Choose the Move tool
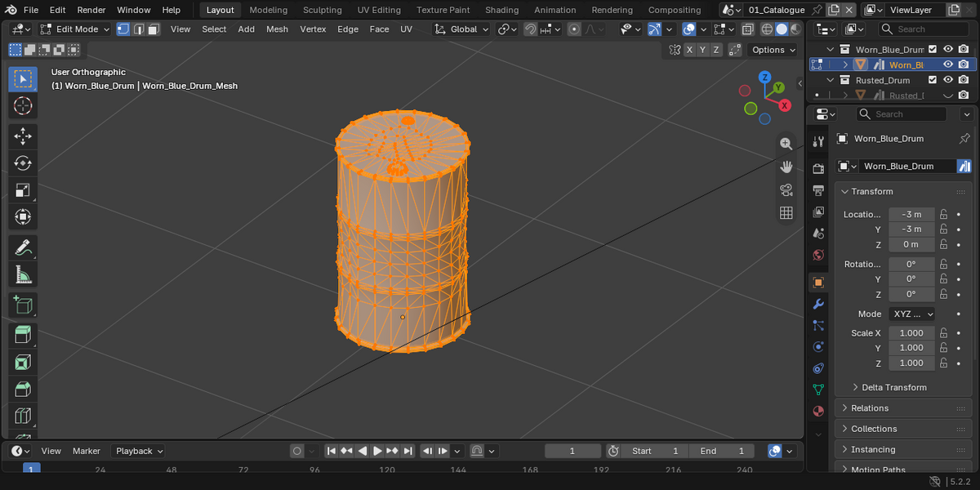Image resolution: width=980 pixels, height=490 pixels. point(23,136)
